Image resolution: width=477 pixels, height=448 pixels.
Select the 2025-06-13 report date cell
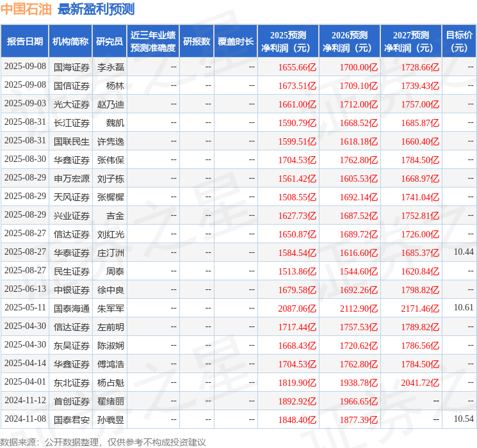25,289
